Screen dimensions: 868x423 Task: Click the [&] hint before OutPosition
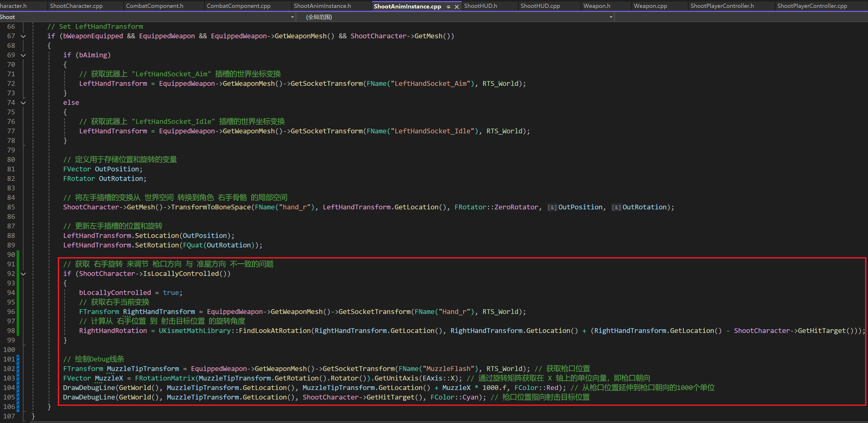click(552, 208)
